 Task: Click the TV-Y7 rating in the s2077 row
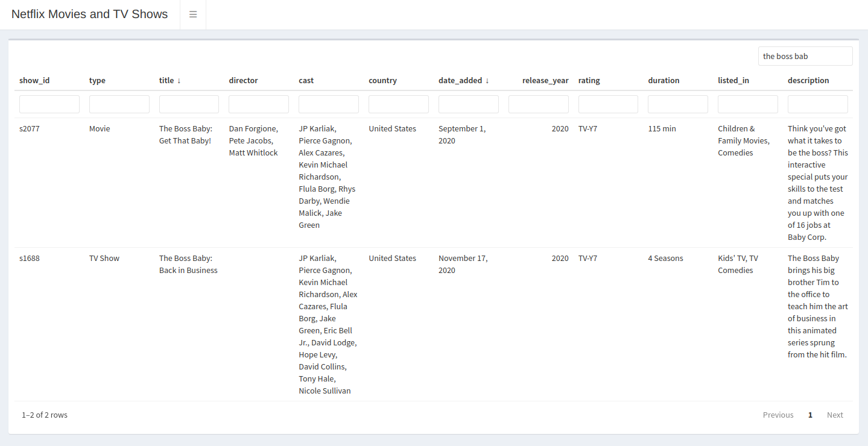588,128
